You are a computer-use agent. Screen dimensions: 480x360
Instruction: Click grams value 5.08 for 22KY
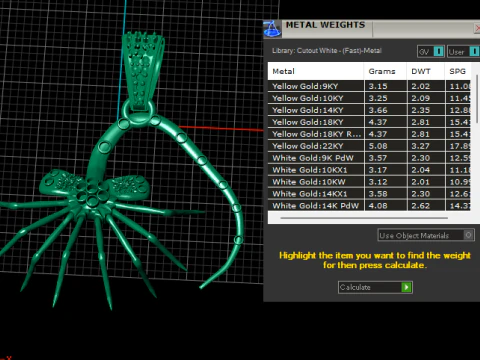378,146
